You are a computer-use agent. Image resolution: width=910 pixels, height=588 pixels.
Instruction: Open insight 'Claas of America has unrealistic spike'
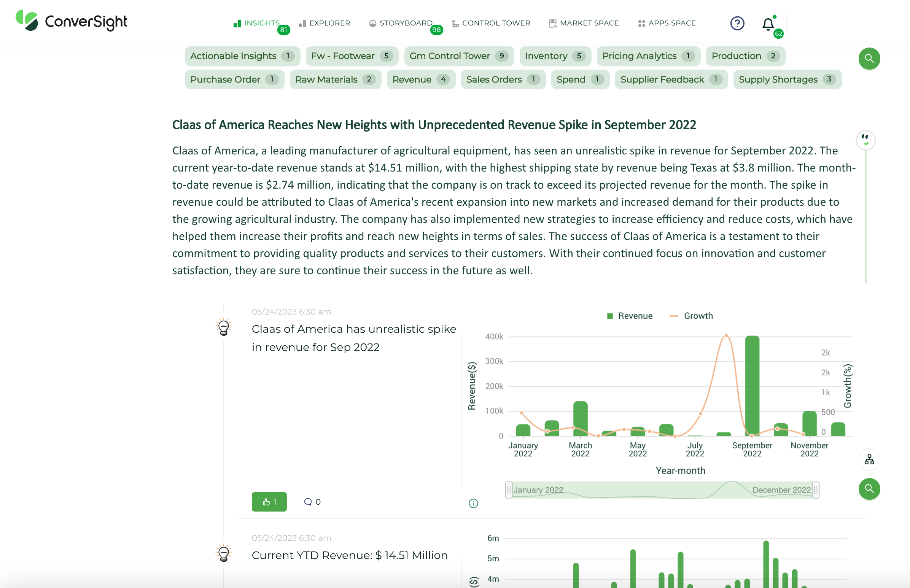[353, 338]
